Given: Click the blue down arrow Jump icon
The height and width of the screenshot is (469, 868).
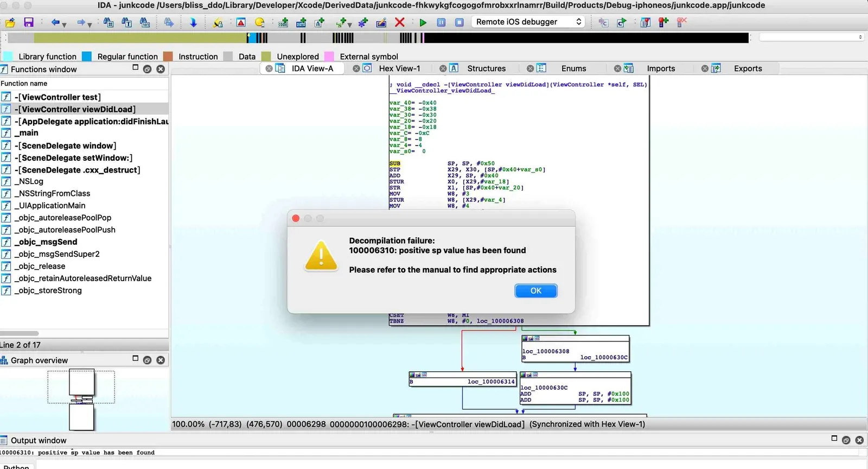Looking at the screenshot, I should pyautogui.click(x=193, y=22).
